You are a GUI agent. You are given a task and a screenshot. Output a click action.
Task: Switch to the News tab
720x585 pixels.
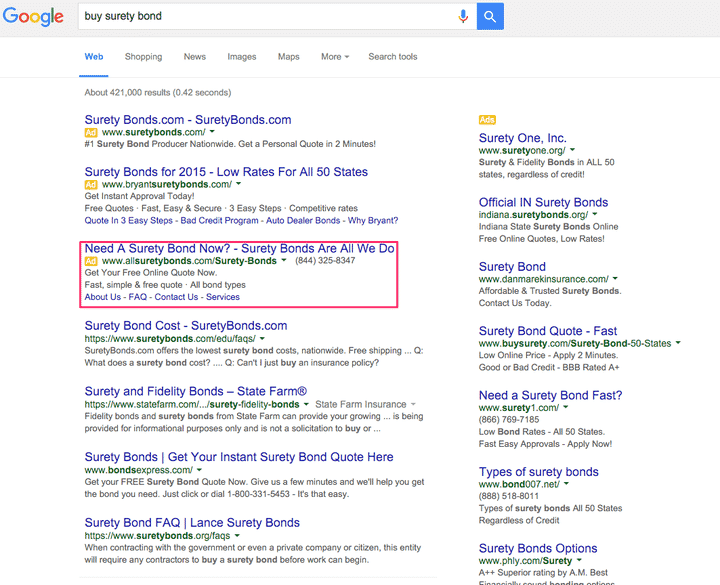(x=195, y=56)
